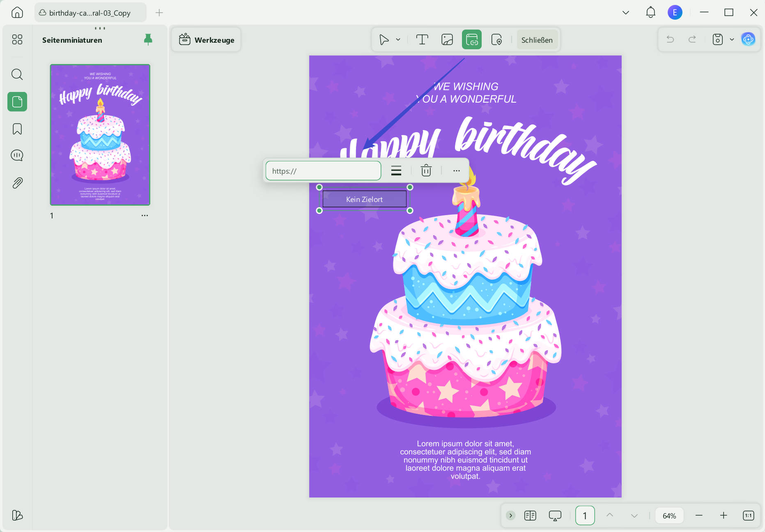Image resolution: width=765 pixels, height=532 pixels.
Task: Click the Schließen button
Action: 537,40
